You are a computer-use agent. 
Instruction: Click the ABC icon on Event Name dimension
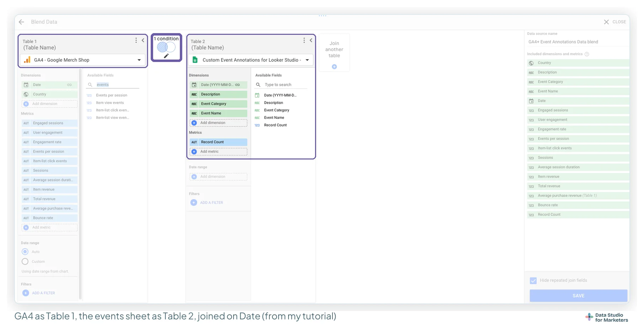tap(194, 113)
